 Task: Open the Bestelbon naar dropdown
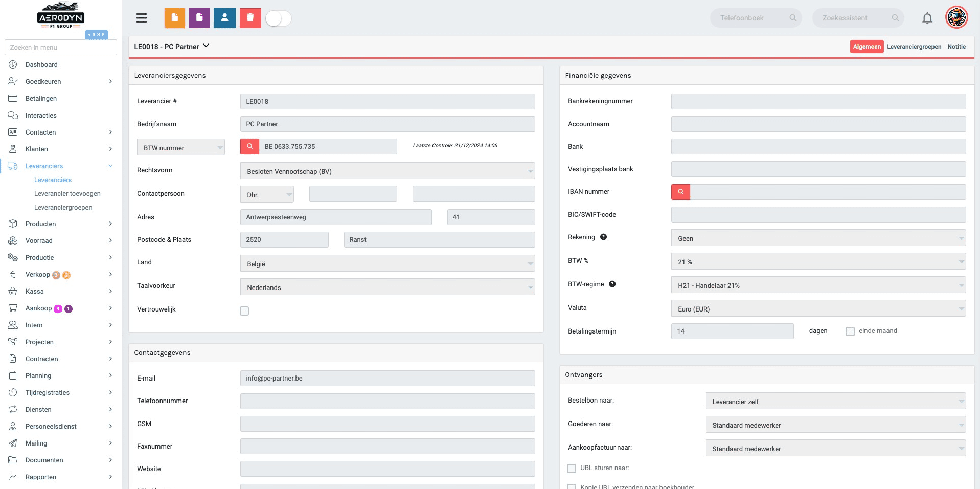(836, 401)
